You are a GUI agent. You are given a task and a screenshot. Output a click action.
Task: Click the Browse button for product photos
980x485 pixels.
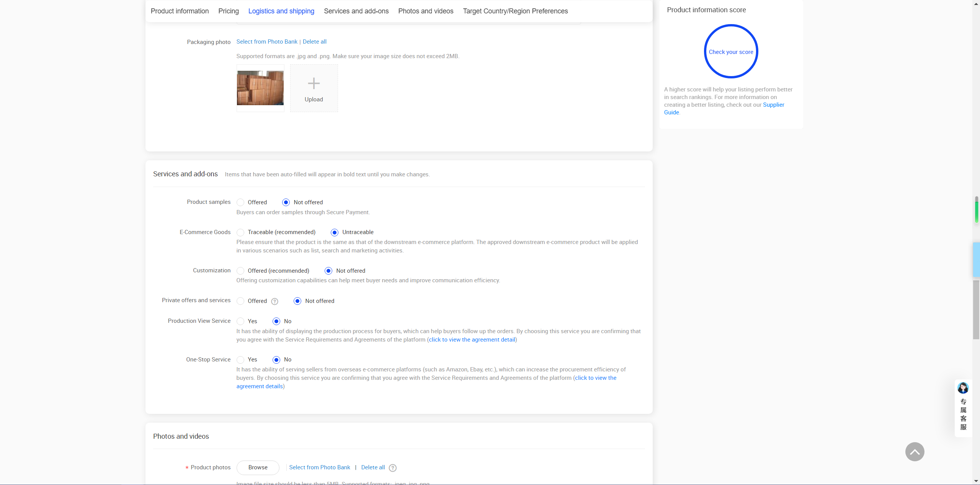tap(258, 467)
